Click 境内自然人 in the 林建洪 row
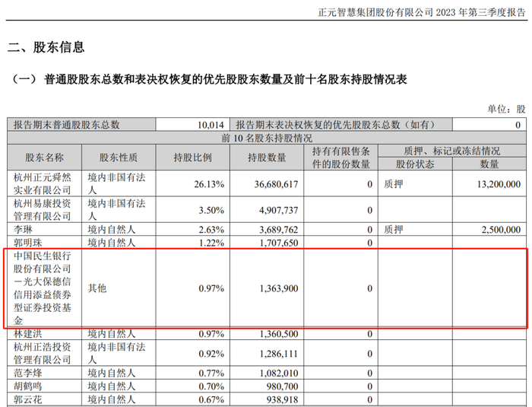532x407 pixels. (112, 334)
